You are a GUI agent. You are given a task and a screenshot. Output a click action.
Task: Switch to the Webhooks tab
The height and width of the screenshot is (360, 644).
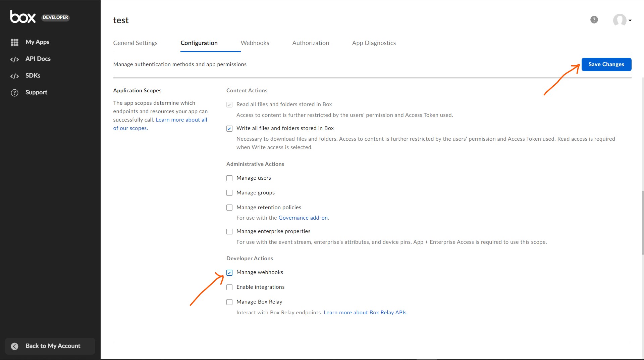[255, 43]
